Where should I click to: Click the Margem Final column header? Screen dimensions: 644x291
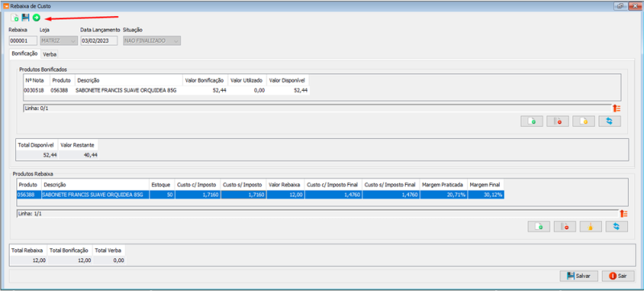pos(486,185)
